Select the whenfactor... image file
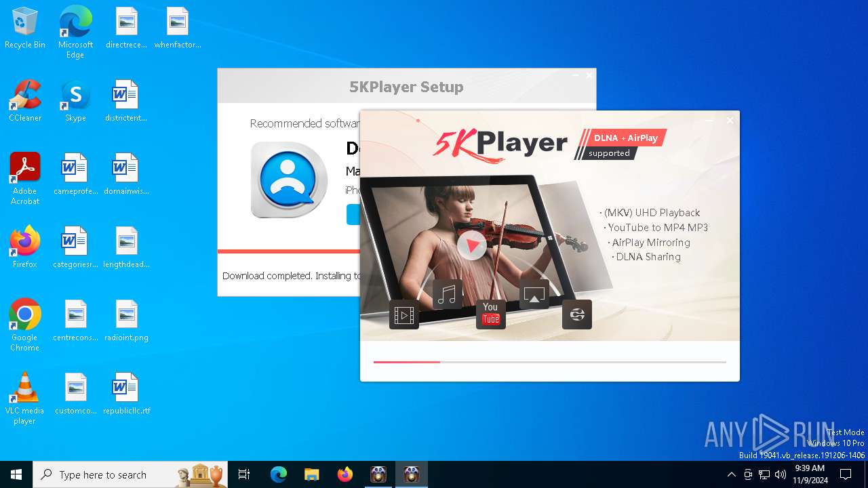Viewport: 868px width, 488px height. click(x=178, y=28)
